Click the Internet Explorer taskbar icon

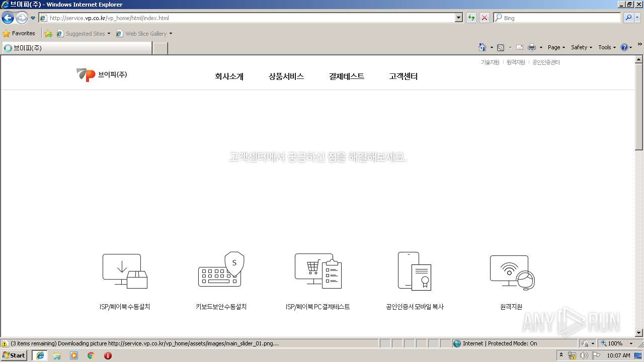(x=40, y=355)
